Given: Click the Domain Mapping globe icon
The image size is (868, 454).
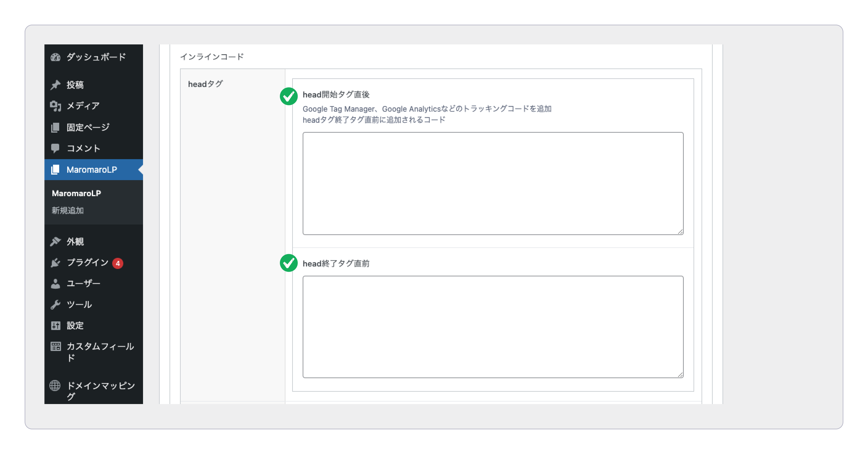Looking at the screenshot, I should coord(55,385).
